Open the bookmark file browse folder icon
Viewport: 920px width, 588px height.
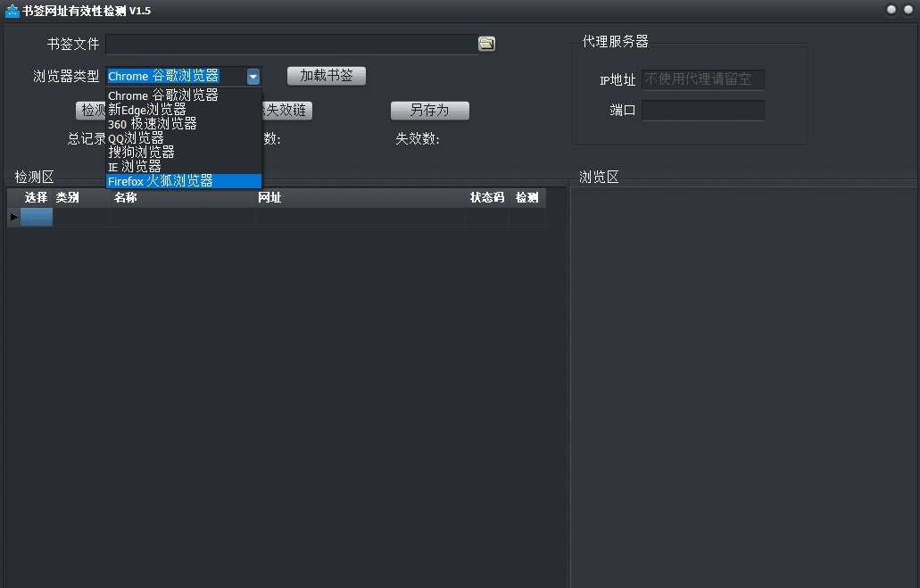[486, 44]
